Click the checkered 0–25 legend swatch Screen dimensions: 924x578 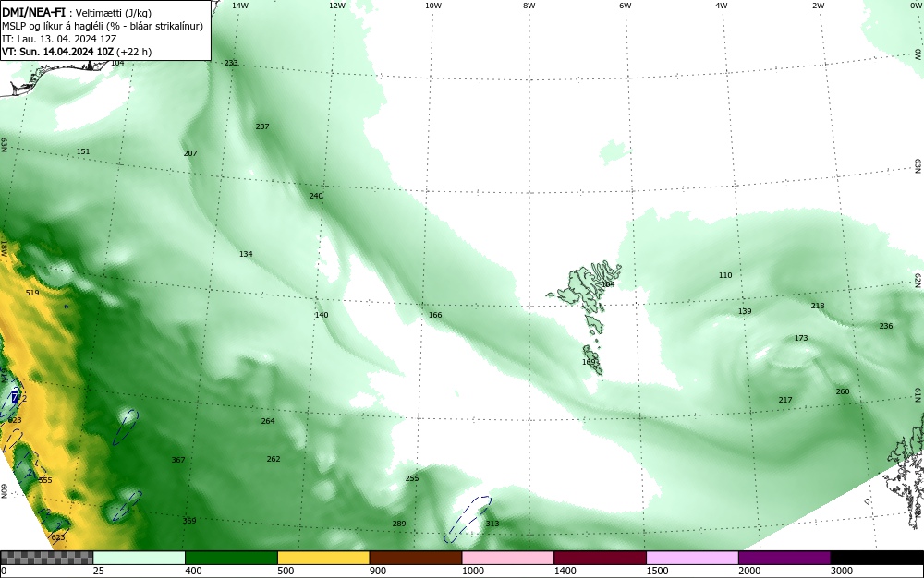click(46, 558)
